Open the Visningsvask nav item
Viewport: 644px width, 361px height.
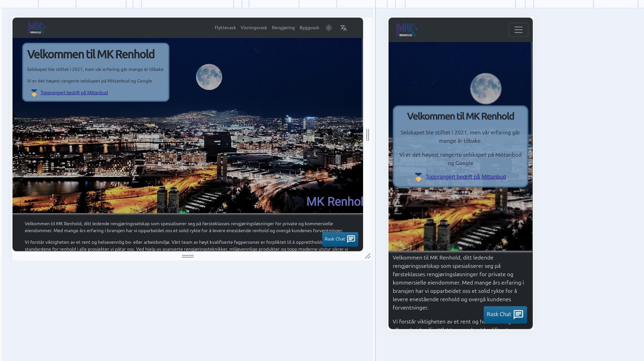254,28
